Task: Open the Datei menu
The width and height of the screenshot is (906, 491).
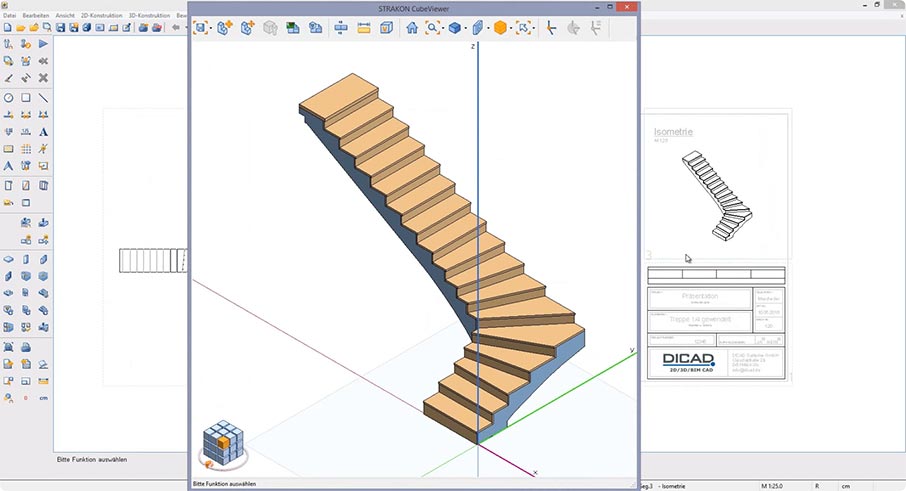Action: tap(8, 16)
